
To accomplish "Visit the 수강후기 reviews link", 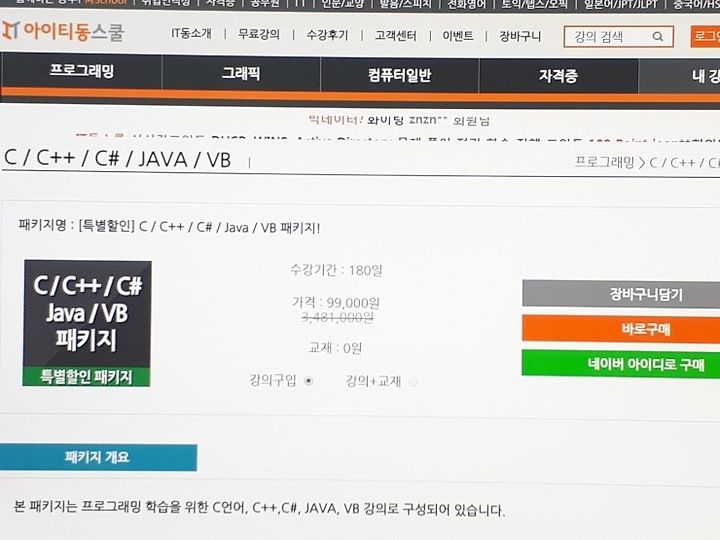I will [x=327, y=35].
